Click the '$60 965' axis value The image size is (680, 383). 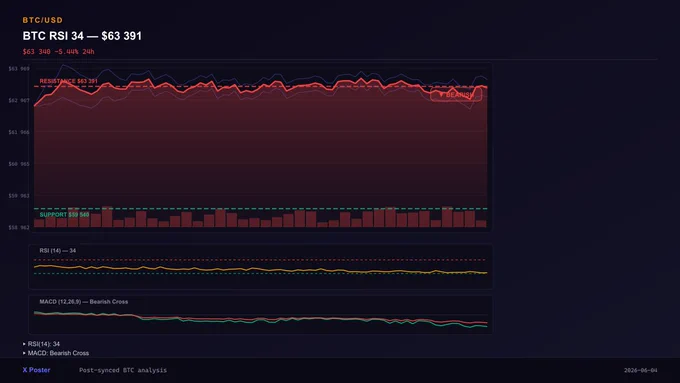[x=19, y=164]
